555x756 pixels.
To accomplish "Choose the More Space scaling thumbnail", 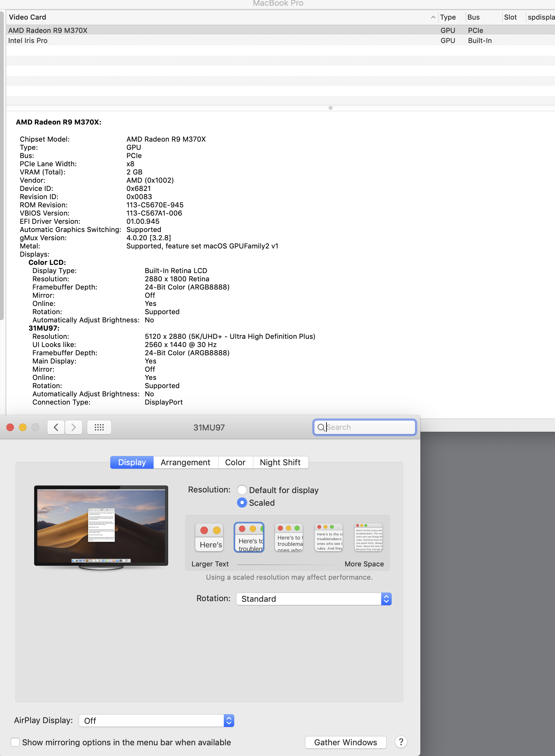I will point(369,537).
